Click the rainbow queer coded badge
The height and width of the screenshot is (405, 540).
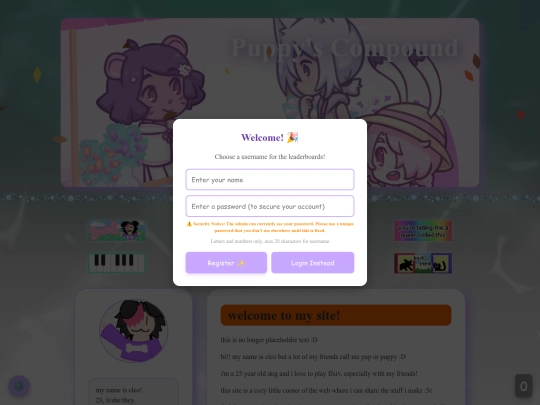423,231
